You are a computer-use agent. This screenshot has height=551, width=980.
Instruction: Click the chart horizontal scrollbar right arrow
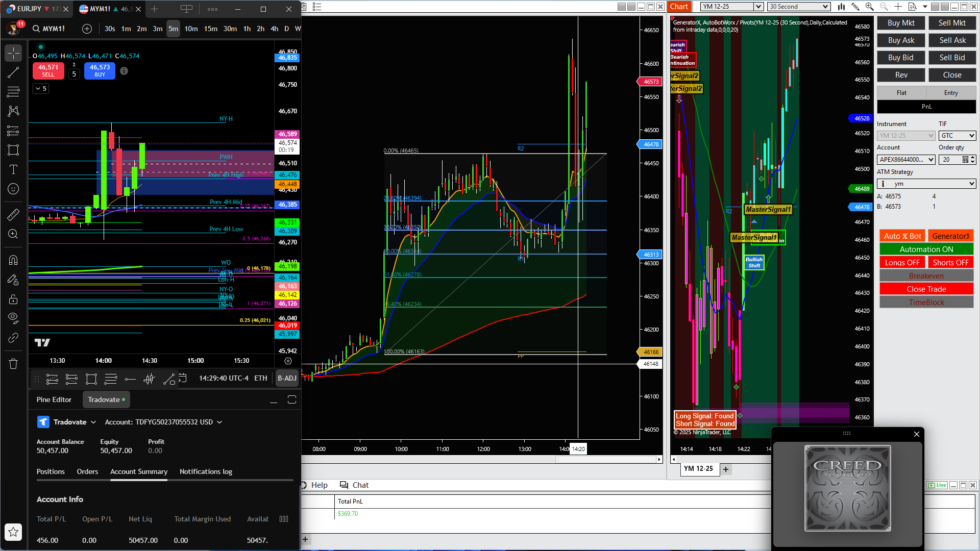(x=659, y=460)
